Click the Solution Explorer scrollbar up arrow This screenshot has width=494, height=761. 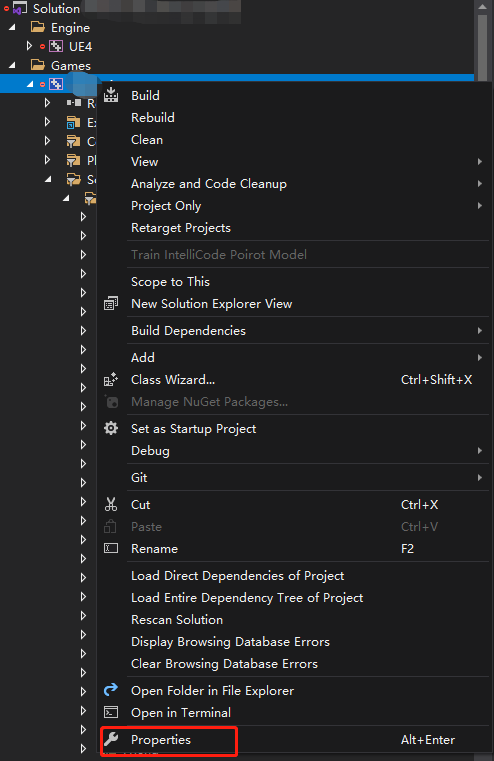[482, 7]
